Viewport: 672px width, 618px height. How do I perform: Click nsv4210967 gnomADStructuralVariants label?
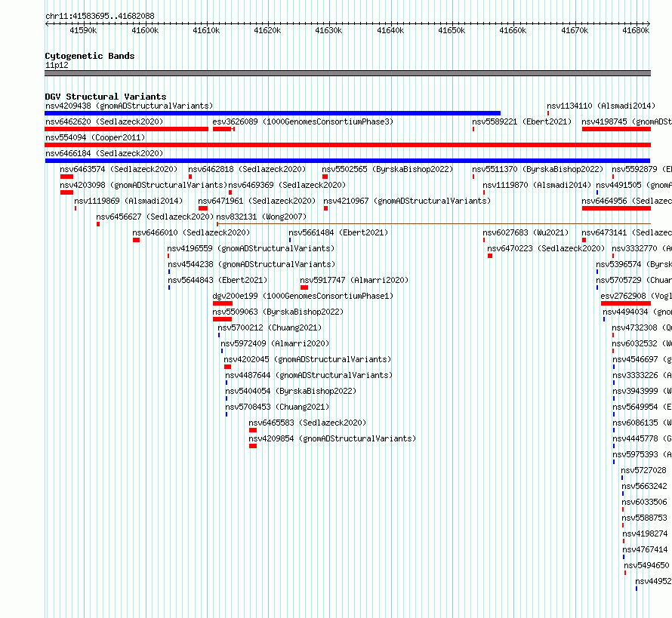(x=407, y=201)
